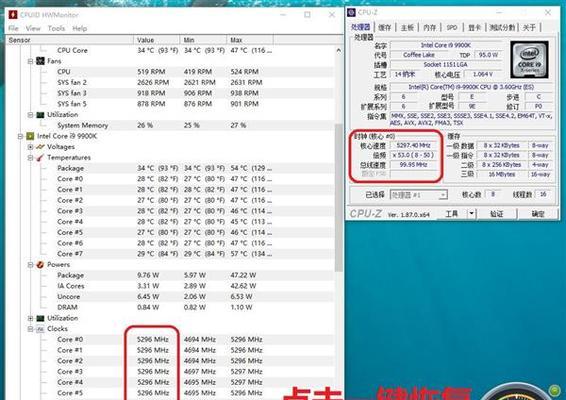
Task: Select the Core #3 clock row
Action: click(x=170, y=371)
